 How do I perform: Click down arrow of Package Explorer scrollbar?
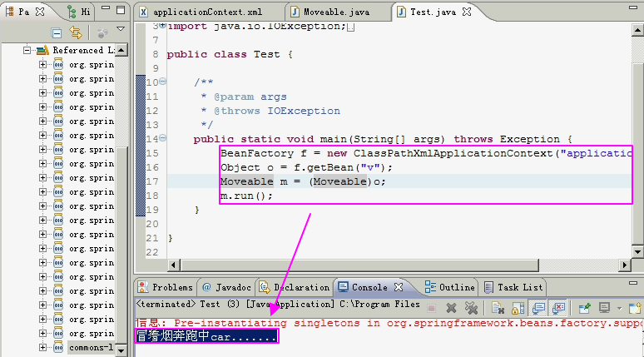pos(121,350)
